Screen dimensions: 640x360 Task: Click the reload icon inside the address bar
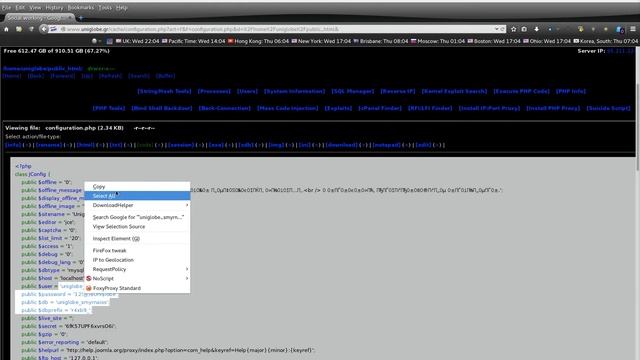click(x=502, y=29)
